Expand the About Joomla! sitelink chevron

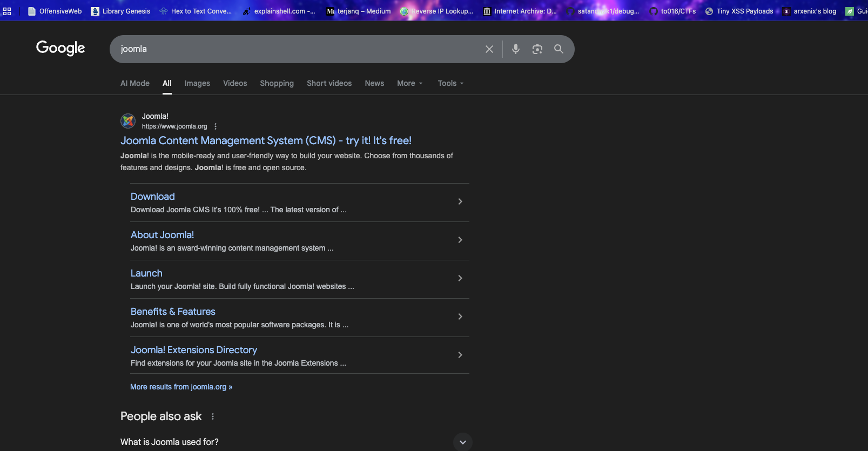tap(460, 240)
